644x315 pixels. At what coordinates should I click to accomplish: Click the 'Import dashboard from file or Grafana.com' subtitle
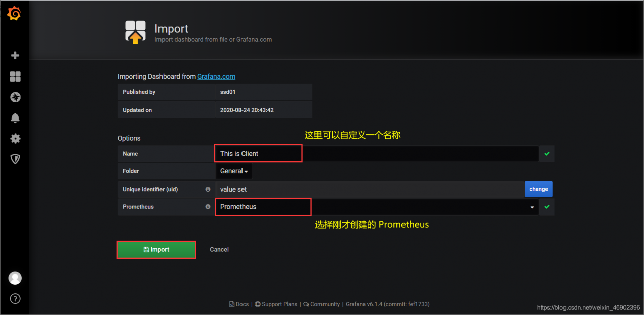pos(213,39)
